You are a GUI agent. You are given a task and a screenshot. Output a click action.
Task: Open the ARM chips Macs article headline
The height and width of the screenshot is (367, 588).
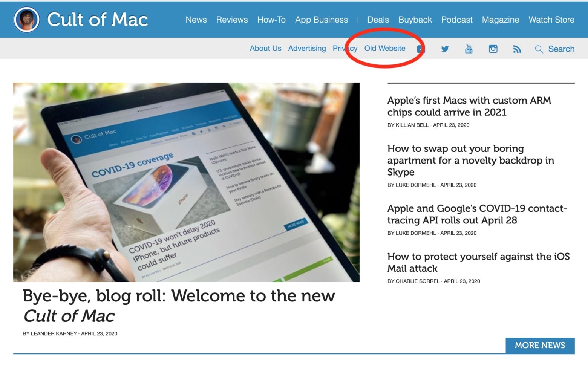click(469, 106)
